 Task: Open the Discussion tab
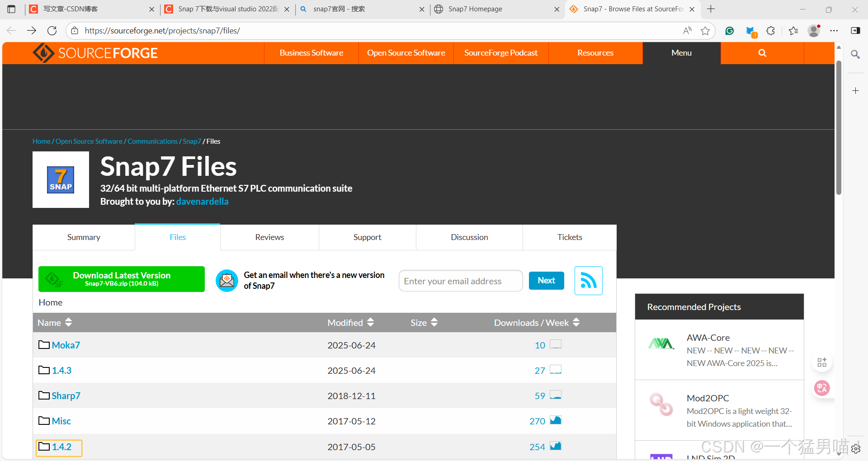point(469,237)
